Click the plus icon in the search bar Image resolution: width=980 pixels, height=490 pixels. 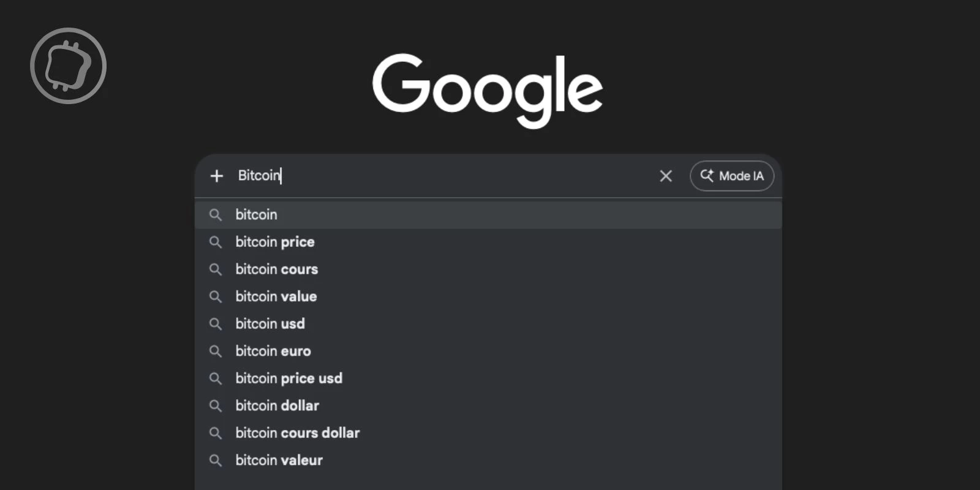click(x=216, y=176)
